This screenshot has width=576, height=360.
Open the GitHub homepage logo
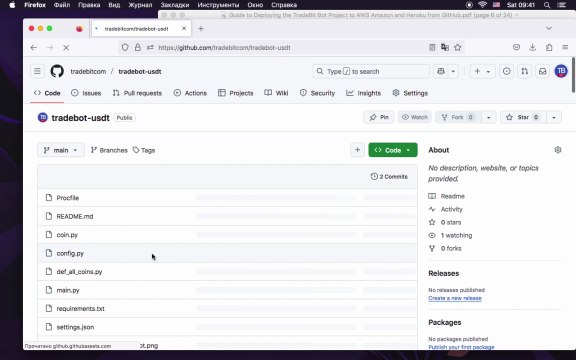tap(57, 71)
